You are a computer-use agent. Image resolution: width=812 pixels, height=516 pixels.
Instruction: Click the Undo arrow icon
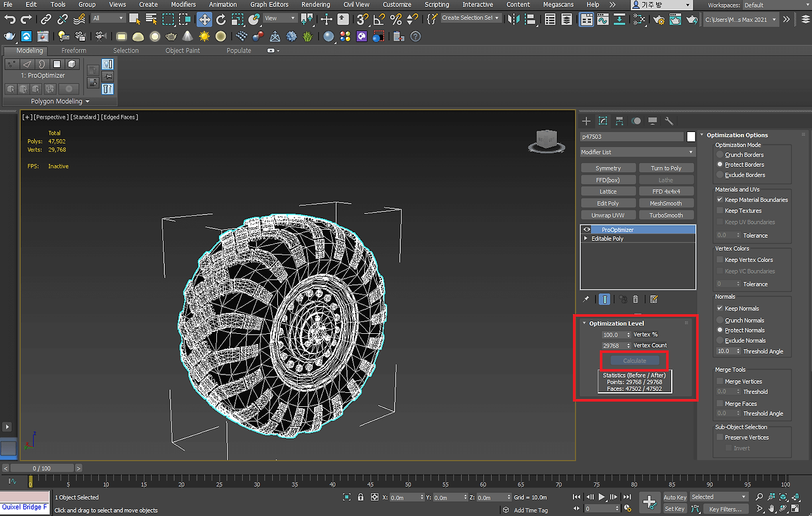click(10, 19)
